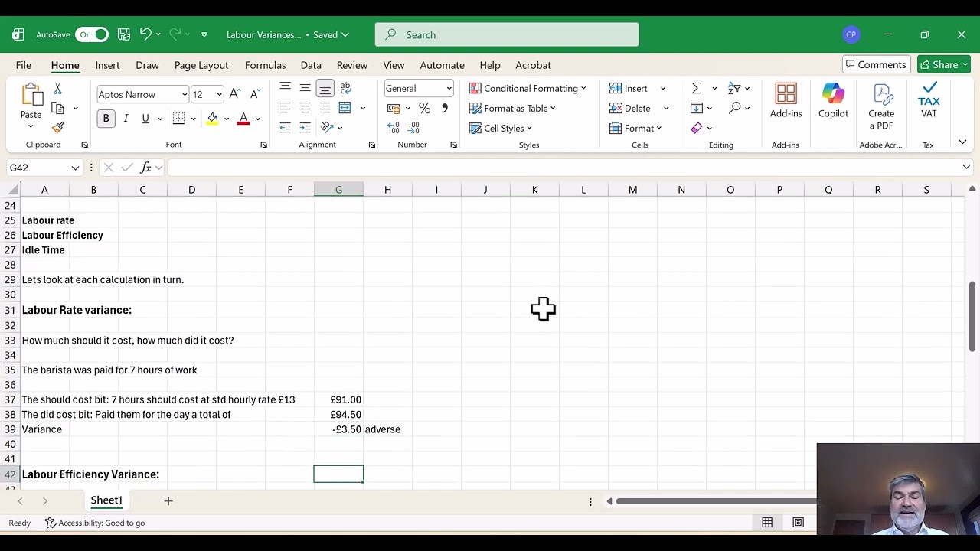Click the Save icon in title bar

point(123,34)
